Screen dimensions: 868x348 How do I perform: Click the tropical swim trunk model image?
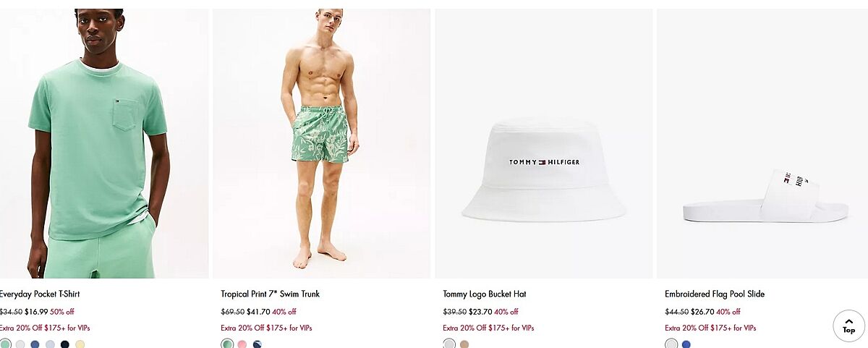321,143
